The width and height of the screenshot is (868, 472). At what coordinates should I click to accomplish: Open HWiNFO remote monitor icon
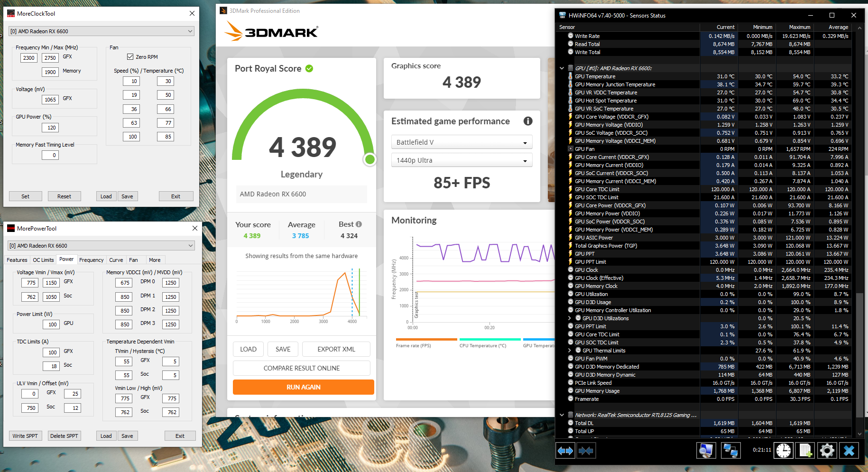706,451
